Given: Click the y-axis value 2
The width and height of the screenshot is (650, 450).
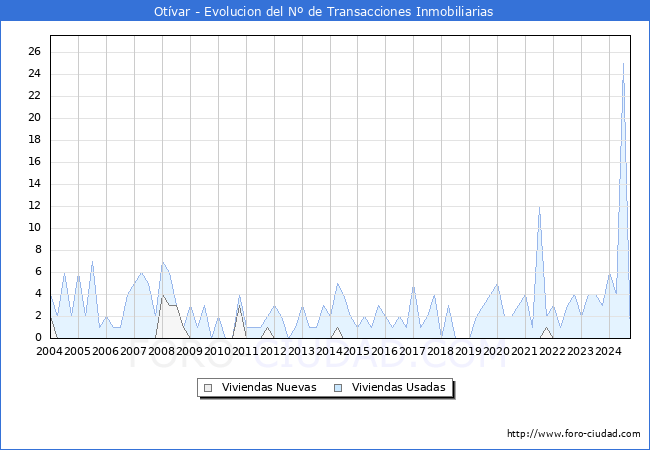Looking at the screenshot, I should pos(39,315).
